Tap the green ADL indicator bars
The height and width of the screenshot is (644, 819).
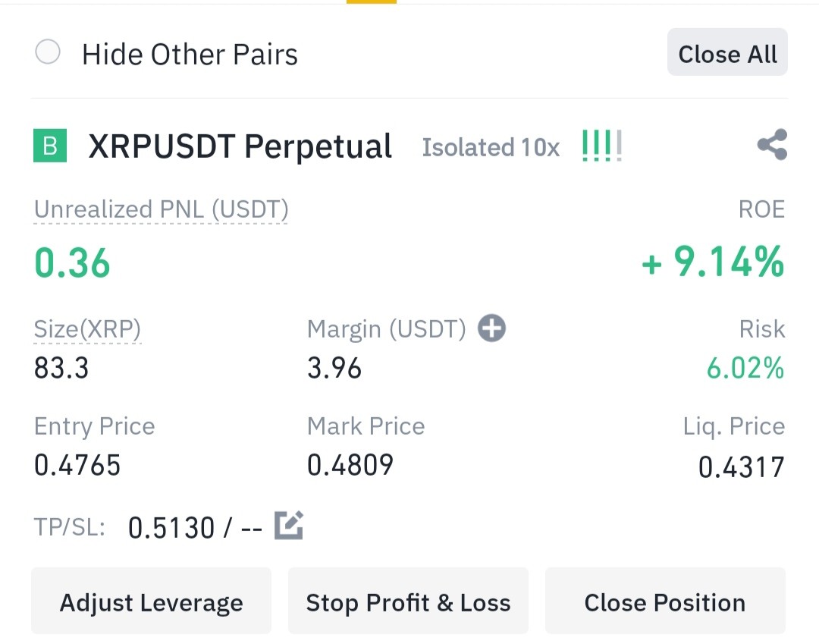pos(601,146)
